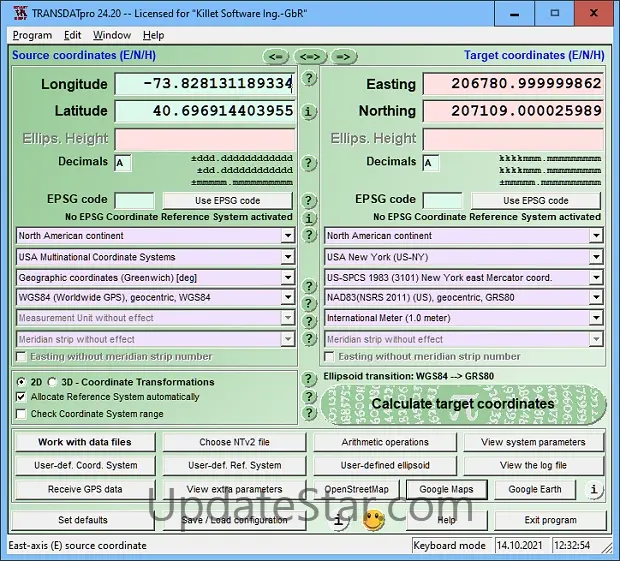Open the Edit menu
The height and width of the screenshot is (561, 620).
(73, 36)
